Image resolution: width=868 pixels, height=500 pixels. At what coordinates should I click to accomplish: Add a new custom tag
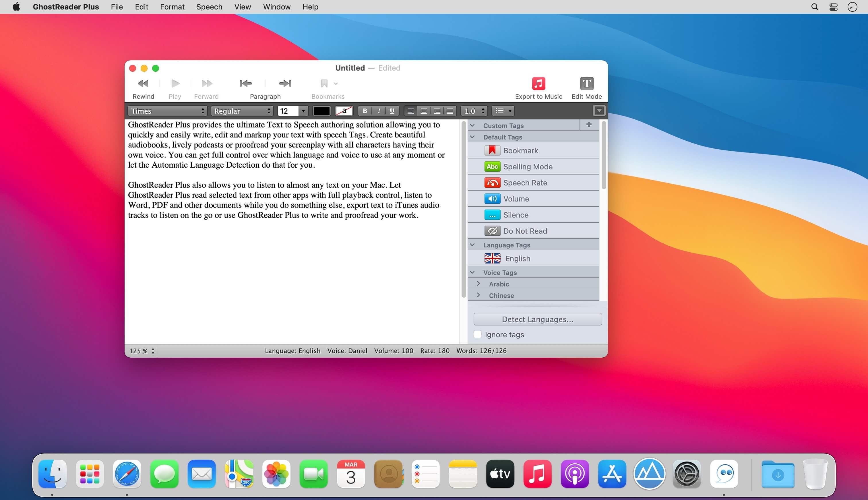click(589, 124)
